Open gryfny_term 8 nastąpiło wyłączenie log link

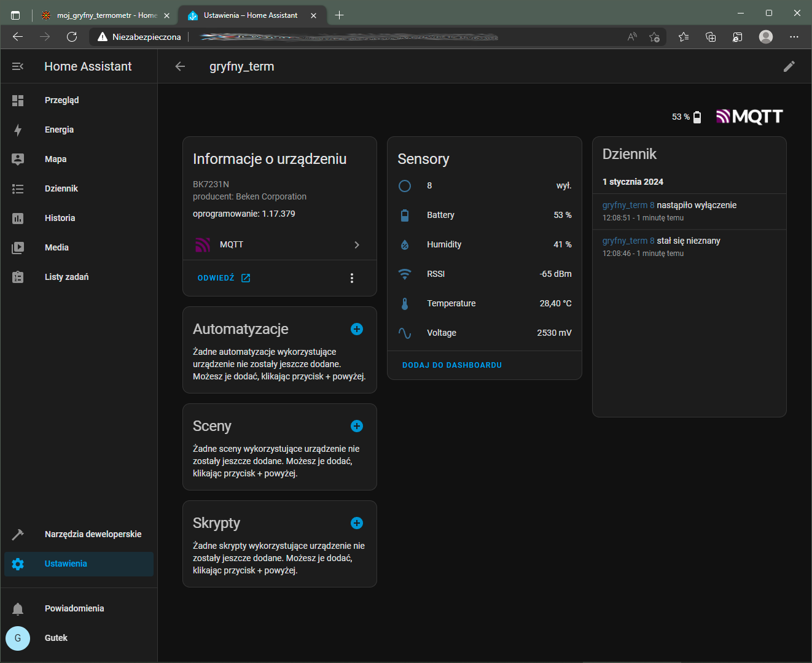(x=628, y=205)
